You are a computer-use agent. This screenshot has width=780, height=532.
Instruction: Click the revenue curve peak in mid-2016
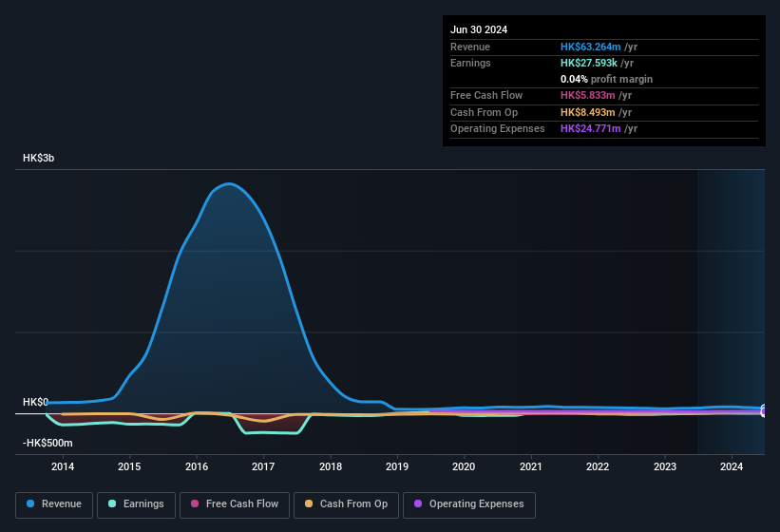coord(229,184)
